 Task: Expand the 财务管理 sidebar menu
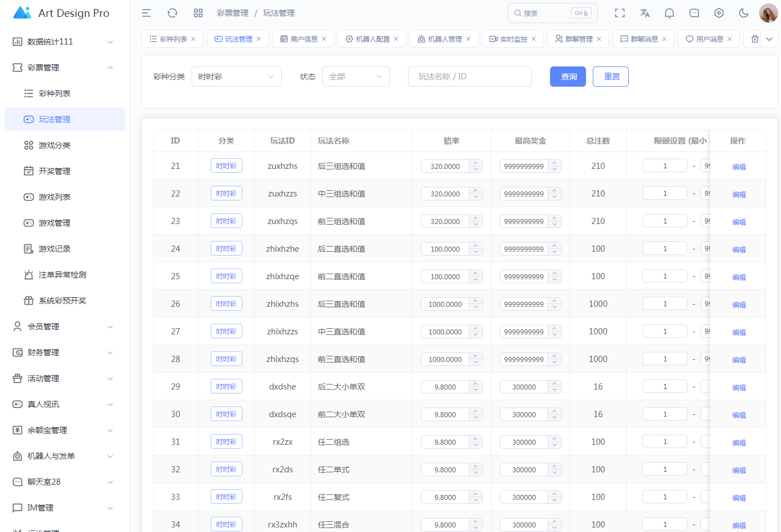coord(63,352)
